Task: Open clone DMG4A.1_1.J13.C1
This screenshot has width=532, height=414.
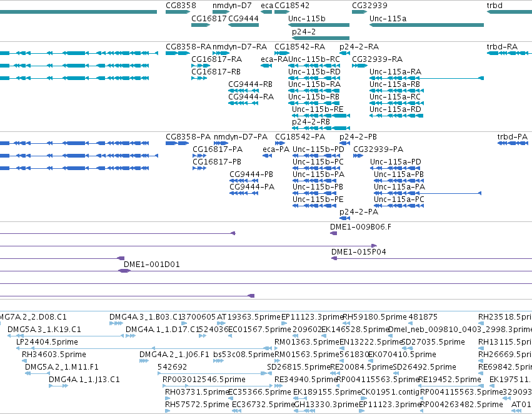Action: tap(84, 380)
